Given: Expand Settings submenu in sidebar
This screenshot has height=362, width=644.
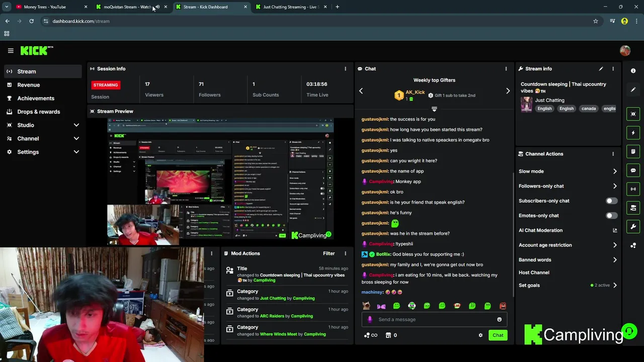Looking at the screenshot, I should tap(76, 152).
